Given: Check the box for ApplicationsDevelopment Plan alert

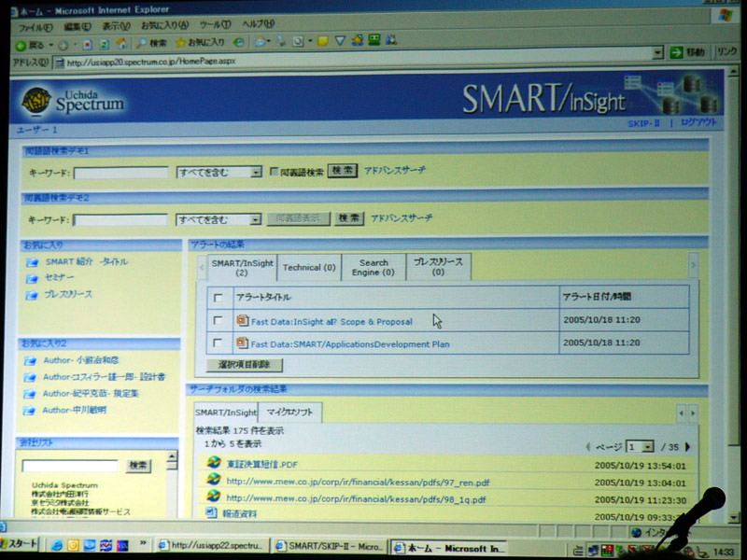Looking at the screenshot, I should [218, 343].
